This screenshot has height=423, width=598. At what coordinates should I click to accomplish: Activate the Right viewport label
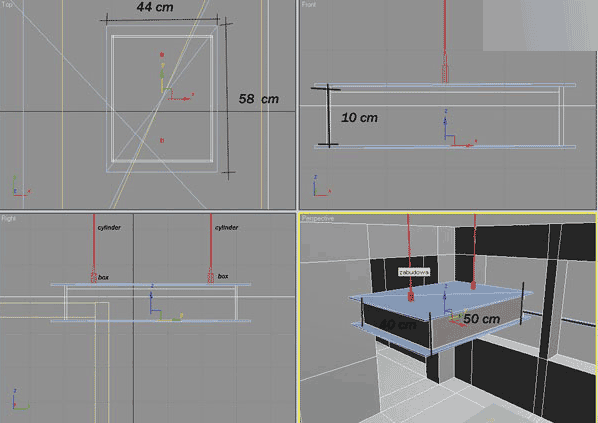point(8,218)
